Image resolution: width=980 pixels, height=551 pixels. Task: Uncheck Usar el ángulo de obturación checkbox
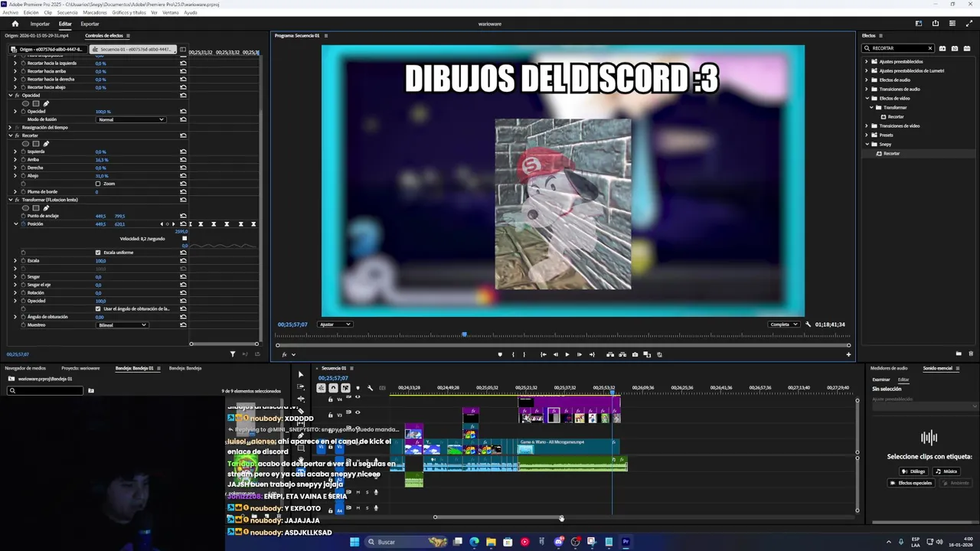click(x=98, y=309)
